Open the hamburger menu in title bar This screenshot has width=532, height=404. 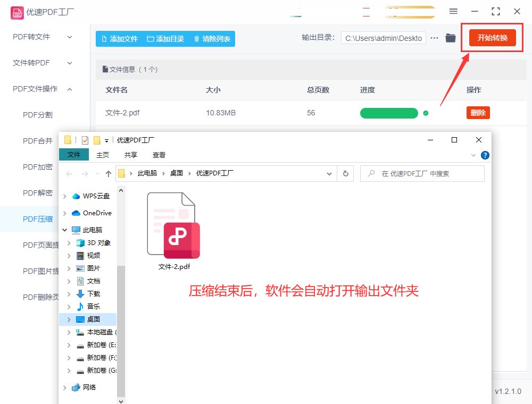[x=453, y=11]
